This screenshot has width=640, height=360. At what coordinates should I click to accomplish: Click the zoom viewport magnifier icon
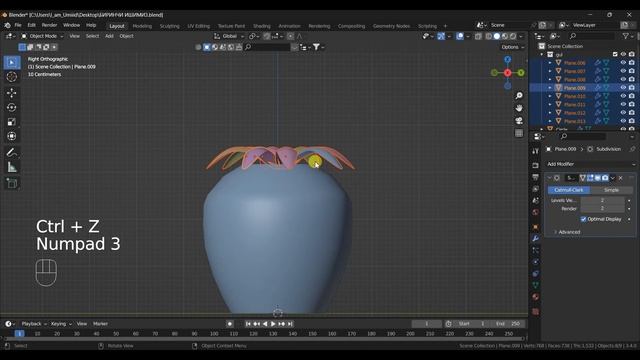(x=519, y=96)
